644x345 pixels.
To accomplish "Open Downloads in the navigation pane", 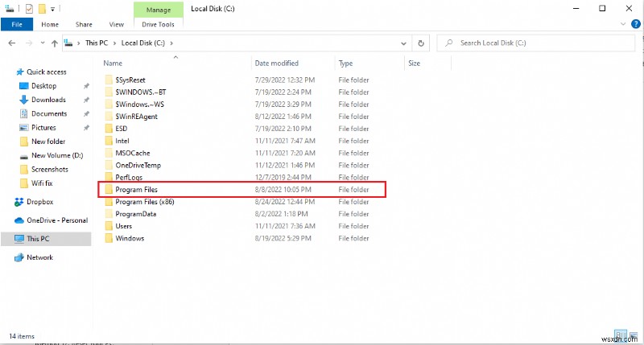I will [x=48, y=100].
